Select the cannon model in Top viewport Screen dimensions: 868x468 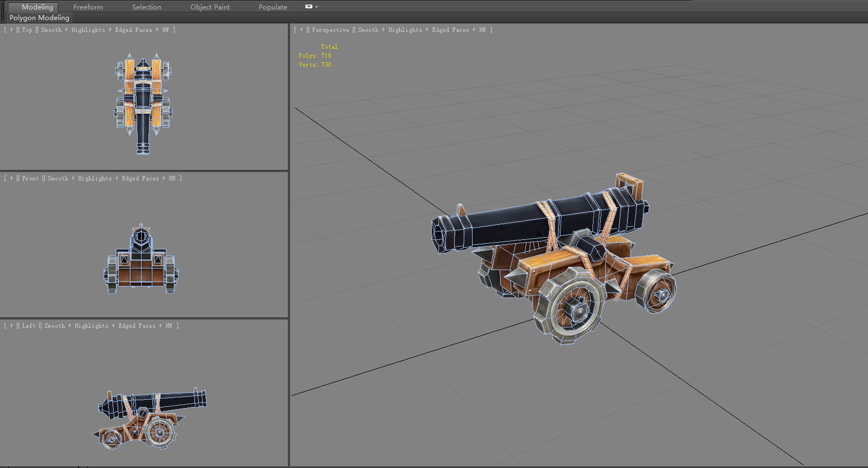(x=143, y=104)
